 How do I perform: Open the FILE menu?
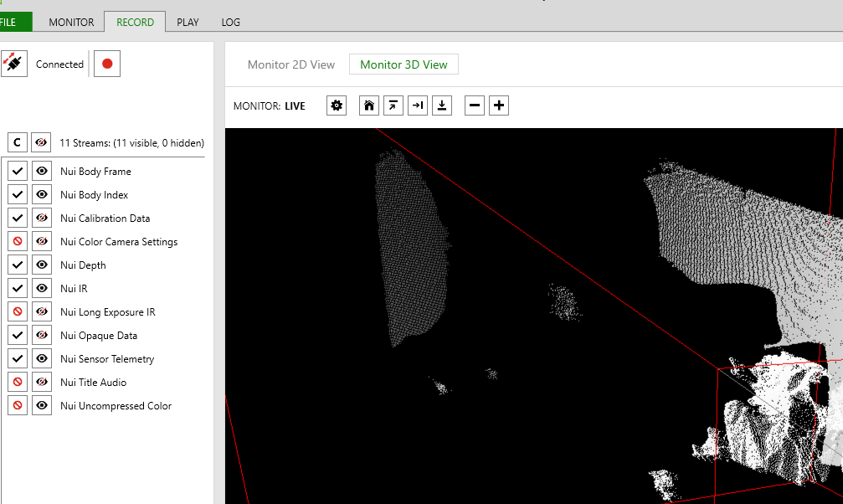click(11, 22)
